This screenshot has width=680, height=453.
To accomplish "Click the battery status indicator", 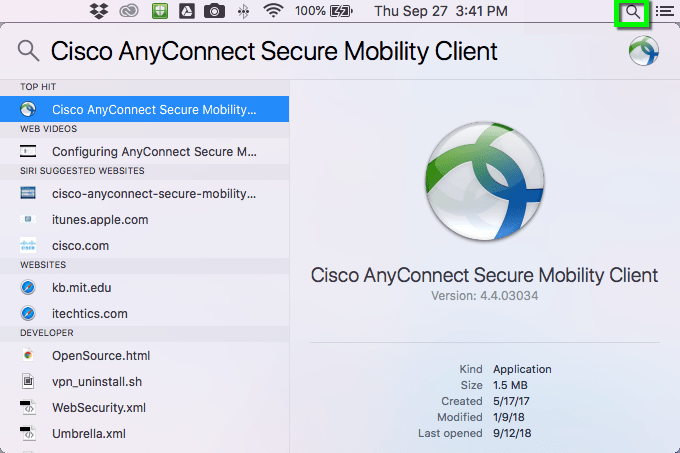I will (342, 12).
